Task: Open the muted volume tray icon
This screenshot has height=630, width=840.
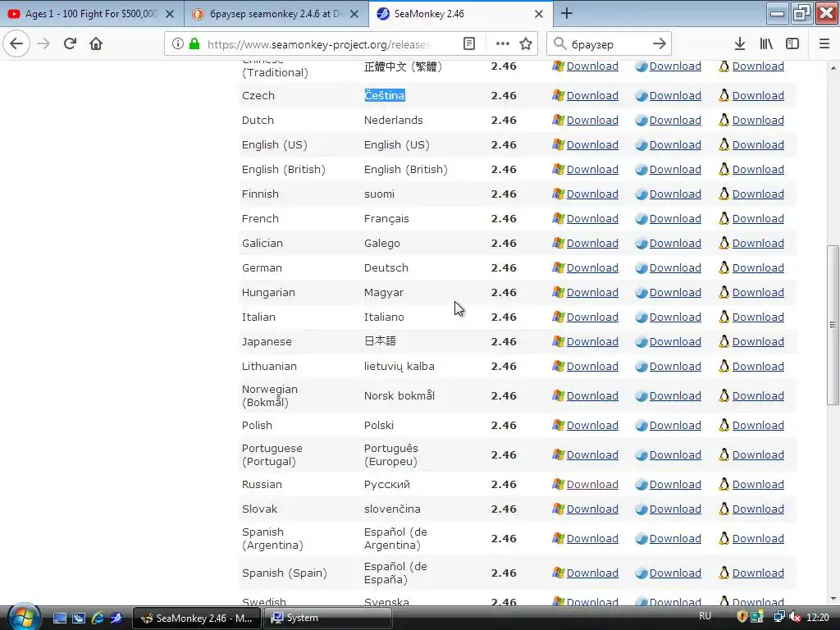Action: coord(795,617)
